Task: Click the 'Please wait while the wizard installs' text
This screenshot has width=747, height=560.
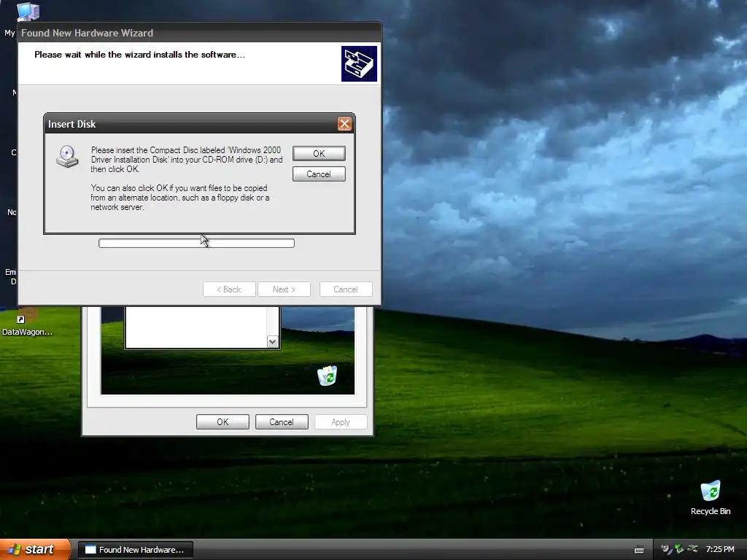Action: 139,55
